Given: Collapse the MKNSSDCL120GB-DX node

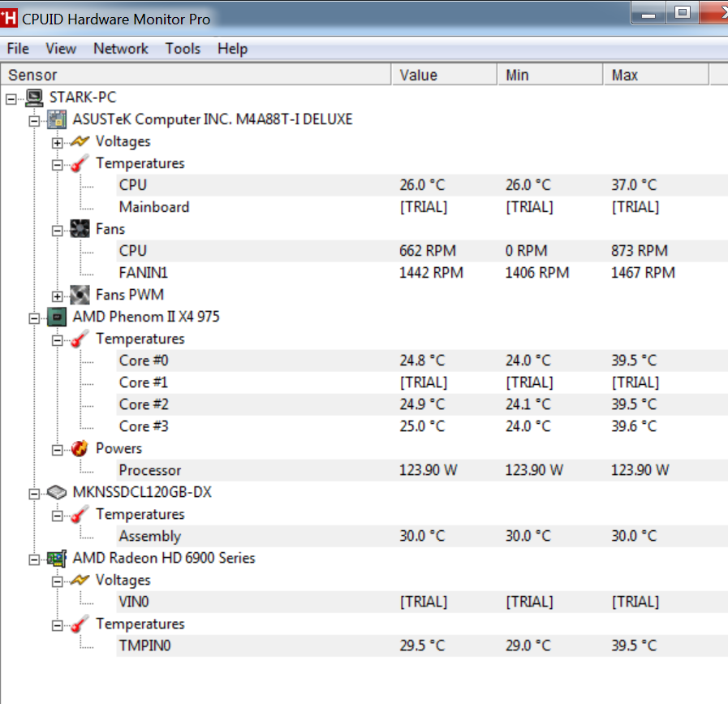Looking at the screenshot, I should [34, 495].
